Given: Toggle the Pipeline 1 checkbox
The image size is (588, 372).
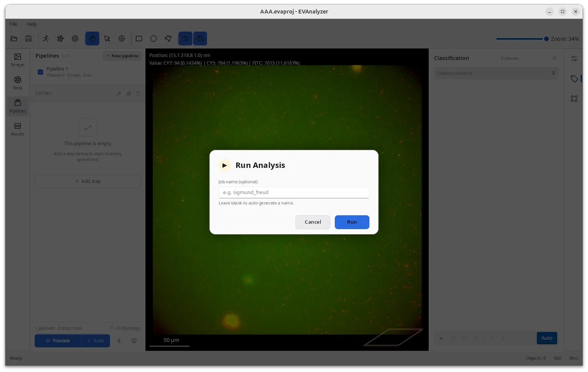Looking at the screenshot, I should (x=40, y=72).
